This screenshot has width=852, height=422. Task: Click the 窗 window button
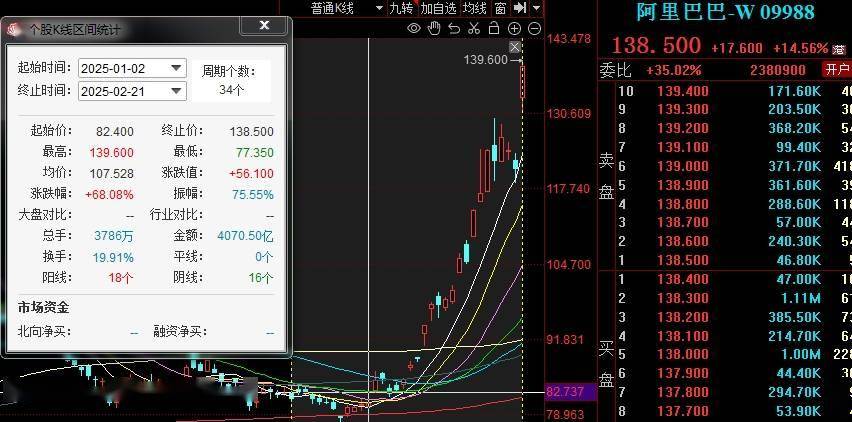[x=500, y=8]
